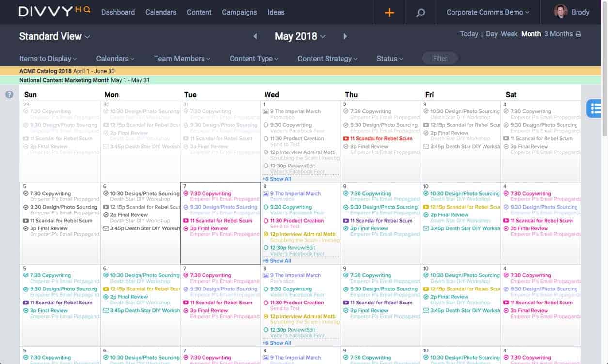
Task: Click video icon of 11 Scandal, day 31
Action: tap(186, 138)
